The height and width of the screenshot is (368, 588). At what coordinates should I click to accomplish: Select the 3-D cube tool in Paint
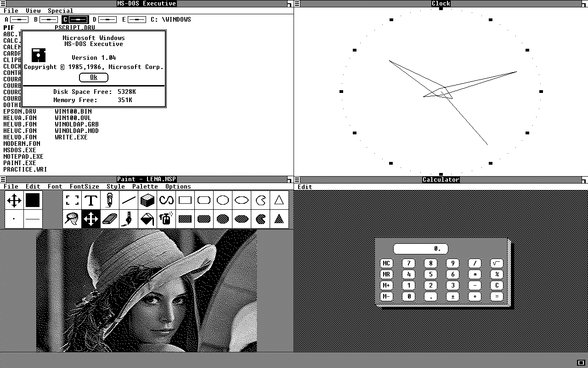[147, 200]
